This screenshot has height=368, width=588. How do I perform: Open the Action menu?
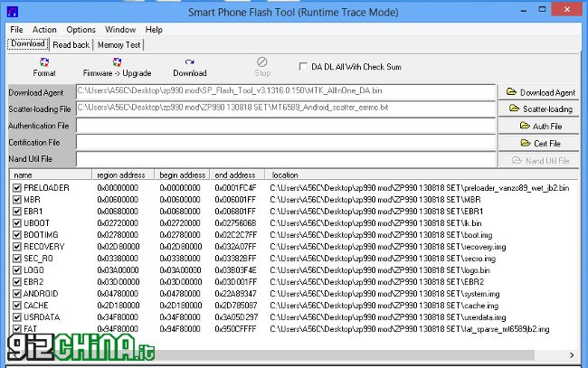click(44, 30)
